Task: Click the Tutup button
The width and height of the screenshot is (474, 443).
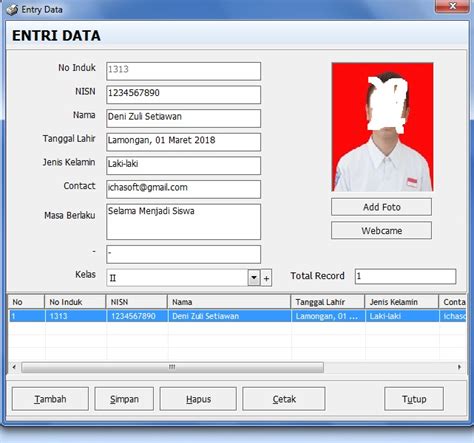Action: coord(414,399)
